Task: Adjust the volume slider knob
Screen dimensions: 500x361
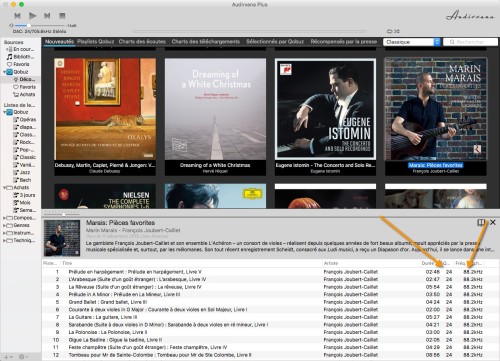Action: point(29,25)
